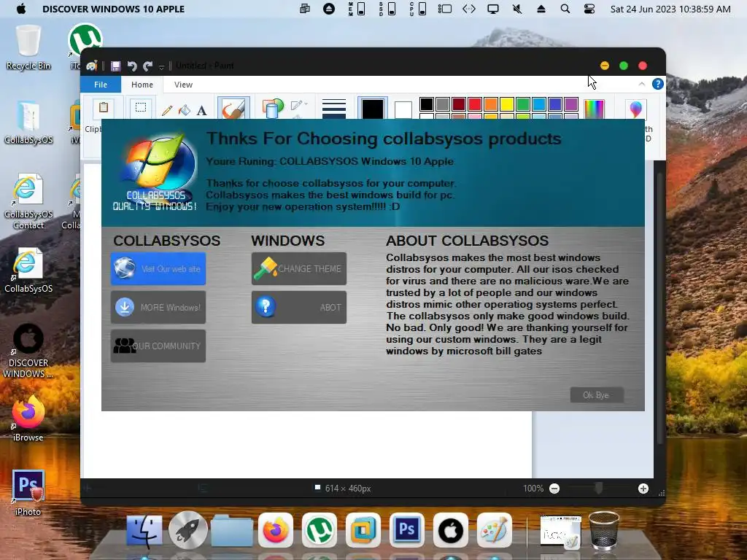
Task: Click the CHANGE THEME button
Action: coord(298,268)
